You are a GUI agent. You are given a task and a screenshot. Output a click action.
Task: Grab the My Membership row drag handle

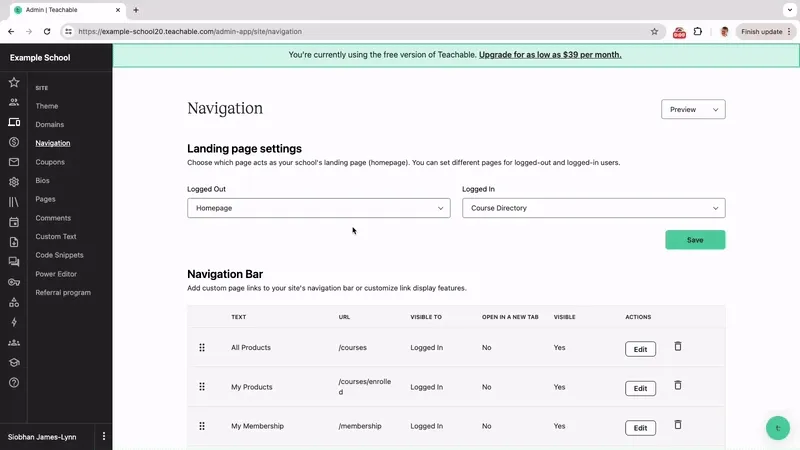202,426
